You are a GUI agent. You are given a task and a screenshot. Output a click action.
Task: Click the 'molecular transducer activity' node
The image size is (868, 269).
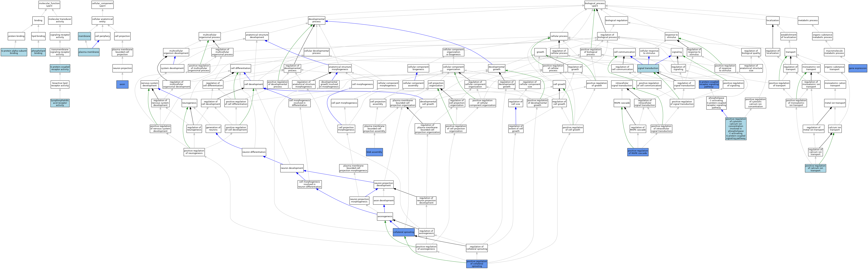(x=60, y=20)
